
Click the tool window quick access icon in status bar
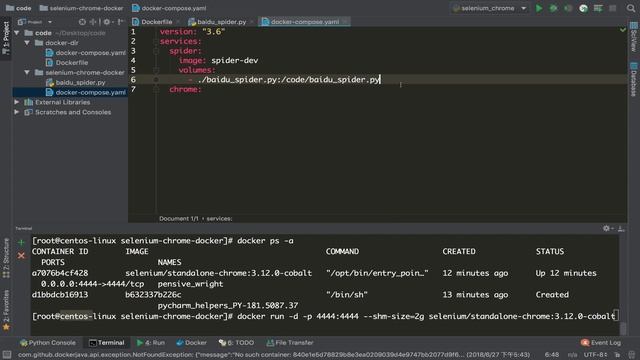click(x=7, y=355)
